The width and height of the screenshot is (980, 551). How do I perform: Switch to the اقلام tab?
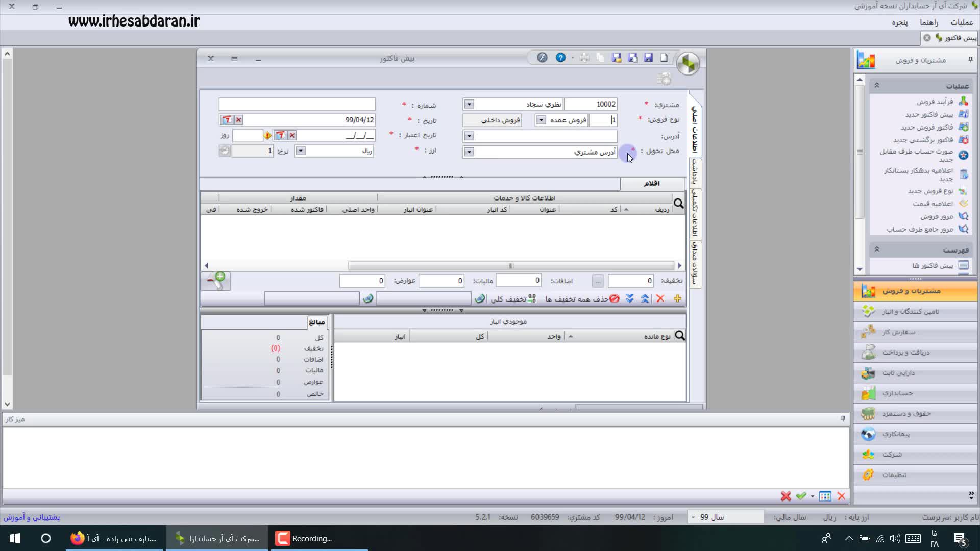pyautogui.click(x=651, y=183)
